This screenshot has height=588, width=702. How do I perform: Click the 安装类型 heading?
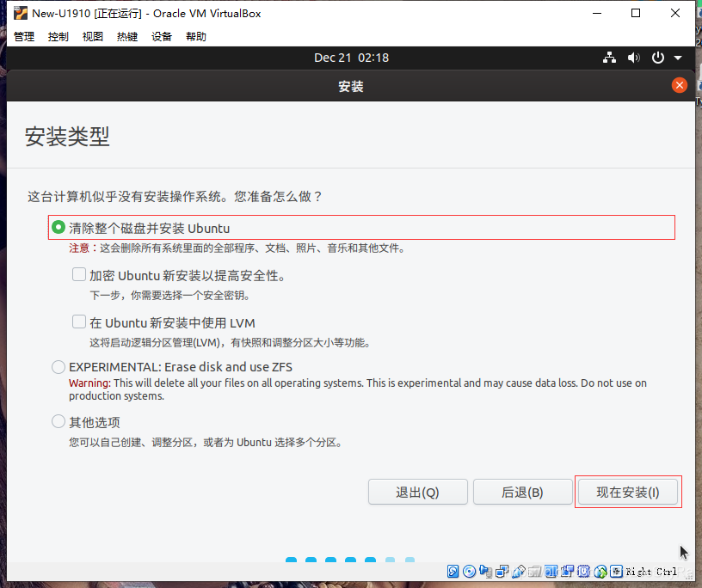click(x=67, y=136)
